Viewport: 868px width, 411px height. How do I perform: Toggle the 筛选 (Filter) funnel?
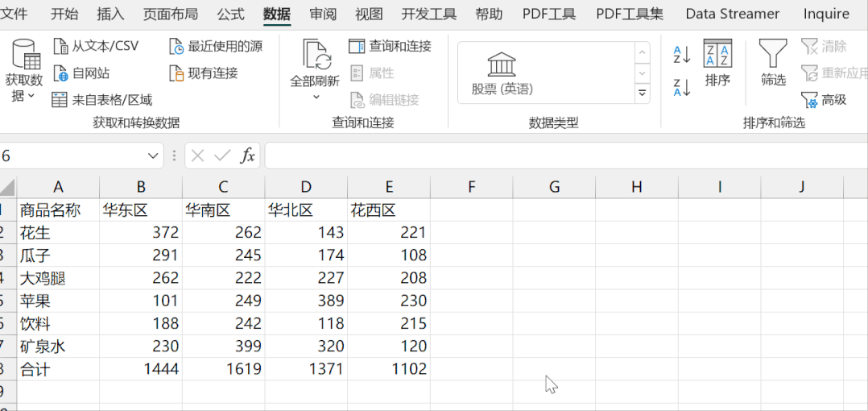(773, 63)
